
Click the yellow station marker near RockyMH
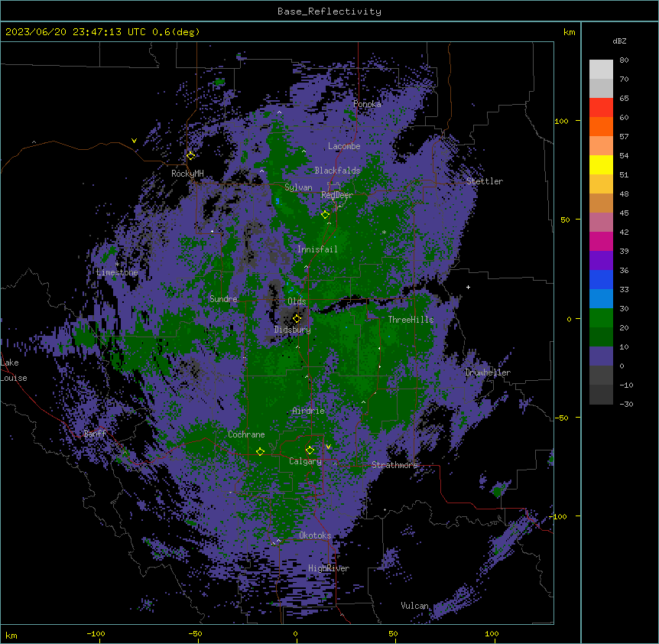[x=190, y=156]
